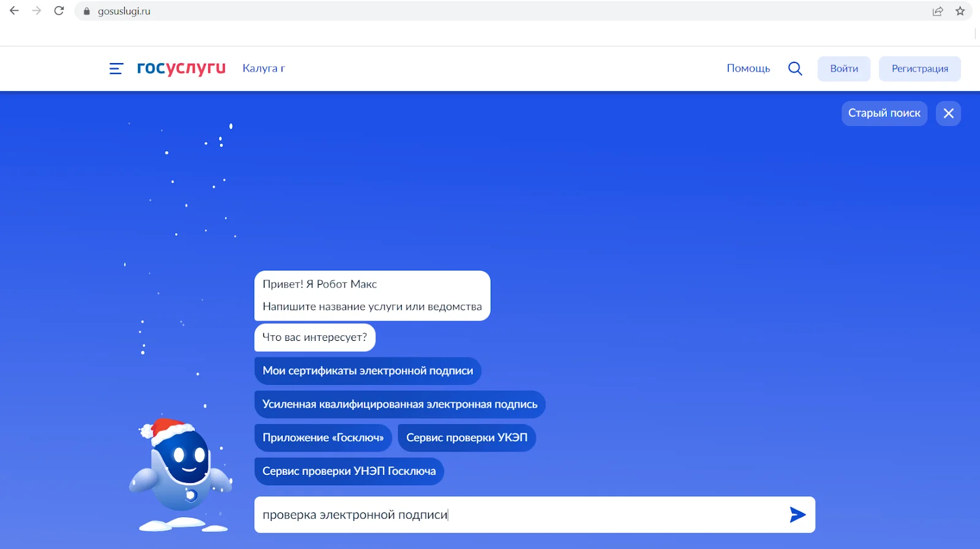
Task: Share the page via the address bar share icon
Action: 938,11
